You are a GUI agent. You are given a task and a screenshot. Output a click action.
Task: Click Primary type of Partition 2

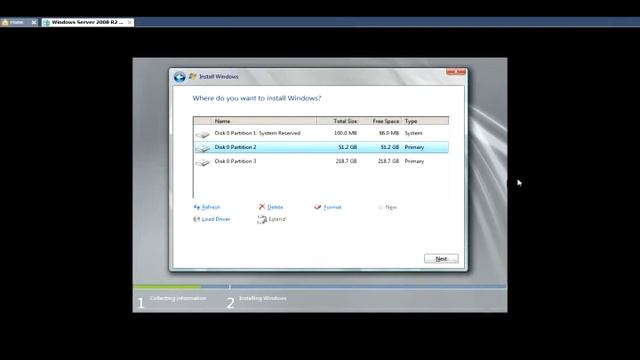414,147
